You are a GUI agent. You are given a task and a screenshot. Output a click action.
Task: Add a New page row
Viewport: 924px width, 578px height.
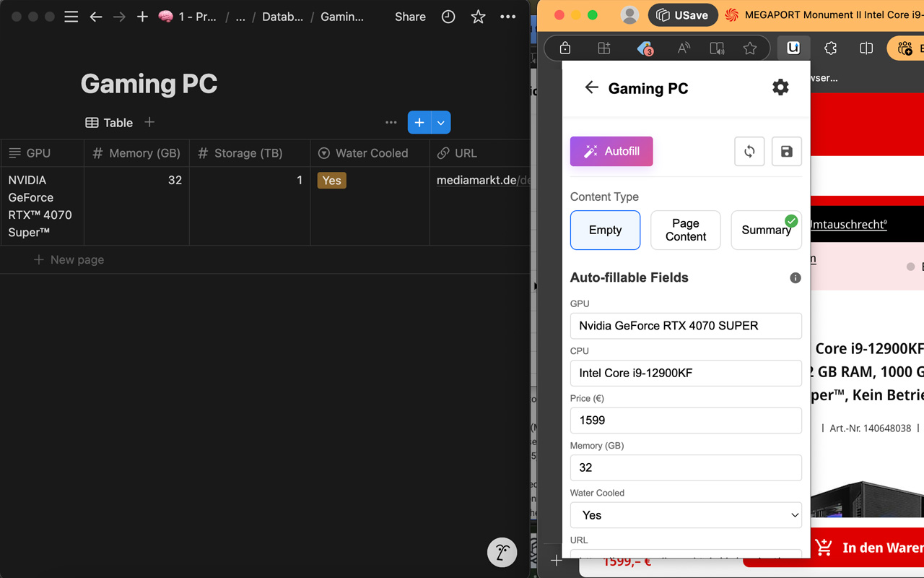69,259
